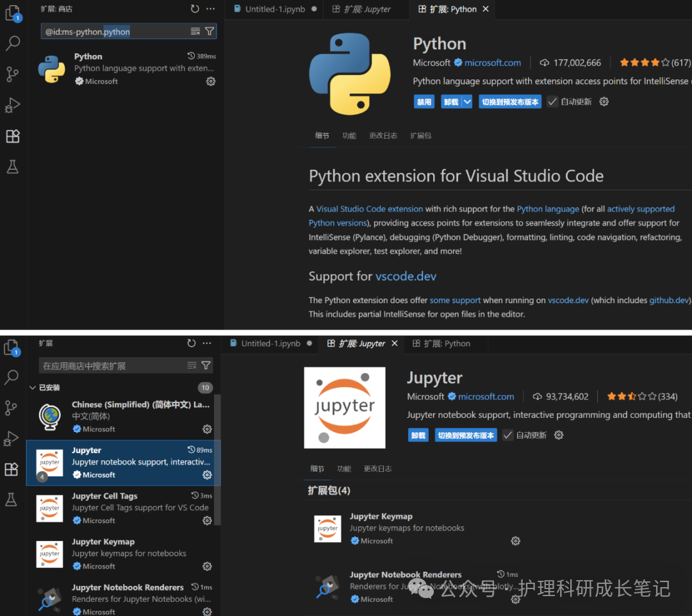Screen dimensions: 692x616
Task: Open Testing flask icon in bottom window
Action: click(x=12, y=499)
